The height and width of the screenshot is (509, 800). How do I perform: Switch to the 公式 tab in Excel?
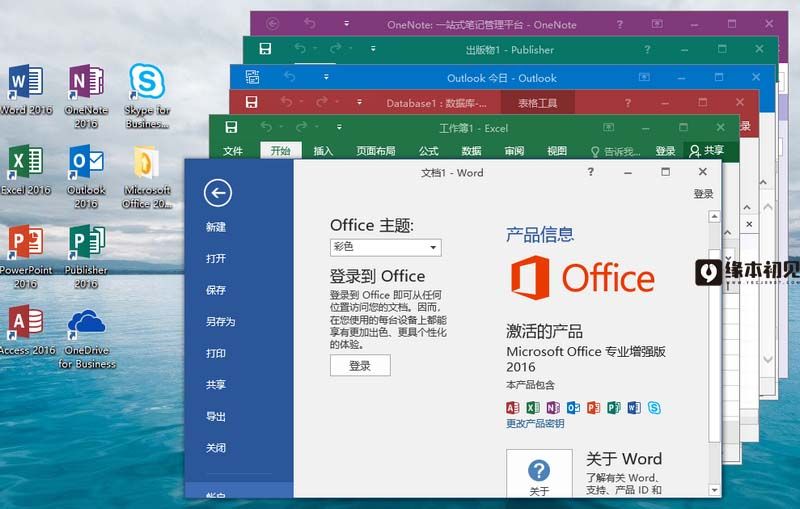(x=429, y=151)
